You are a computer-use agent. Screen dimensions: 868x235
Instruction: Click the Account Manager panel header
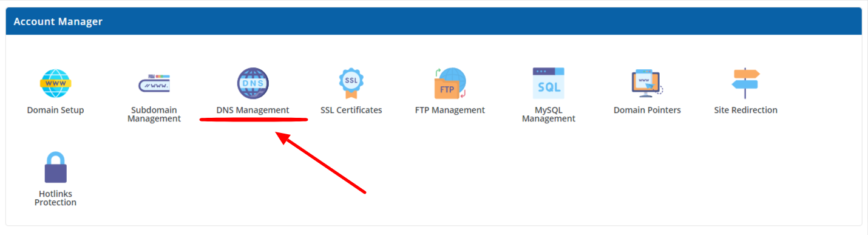click(434, 21)
